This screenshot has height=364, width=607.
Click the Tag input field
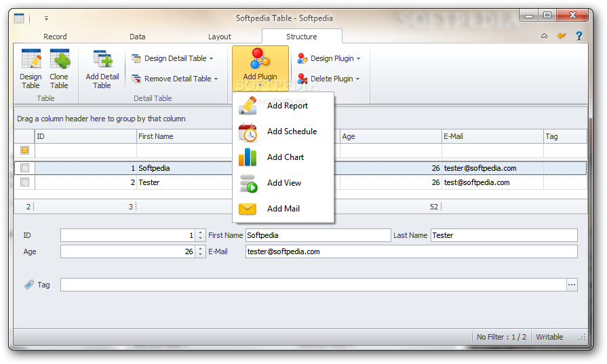coord(313,285)
